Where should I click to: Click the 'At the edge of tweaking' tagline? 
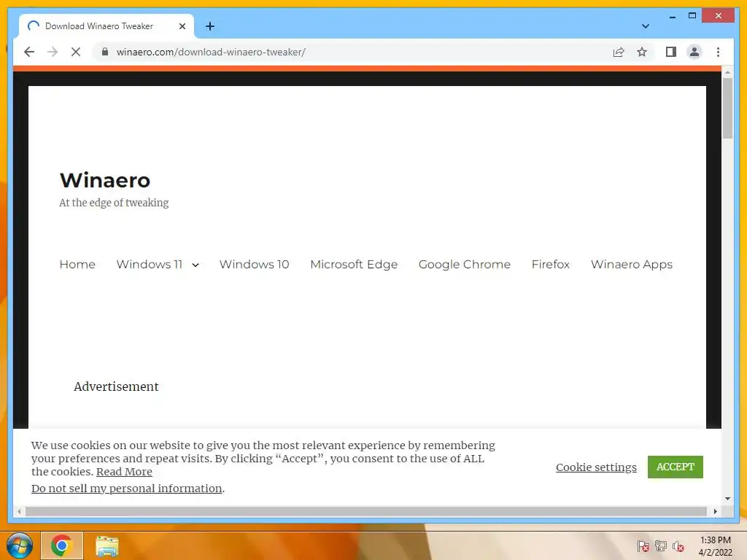[x=114, y=203]
